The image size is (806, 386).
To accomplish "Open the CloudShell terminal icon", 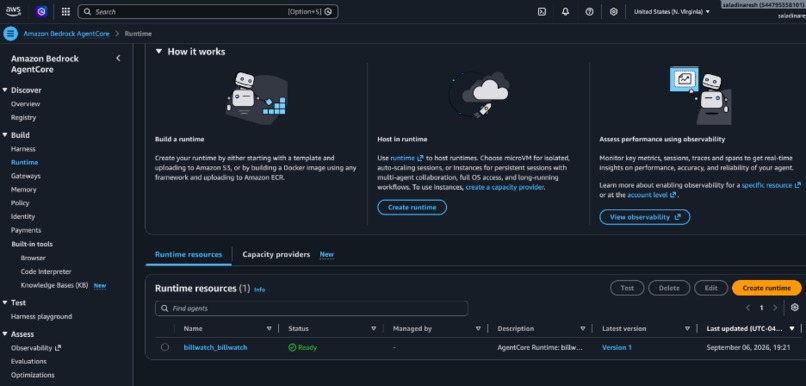I will tap(541, 11).
